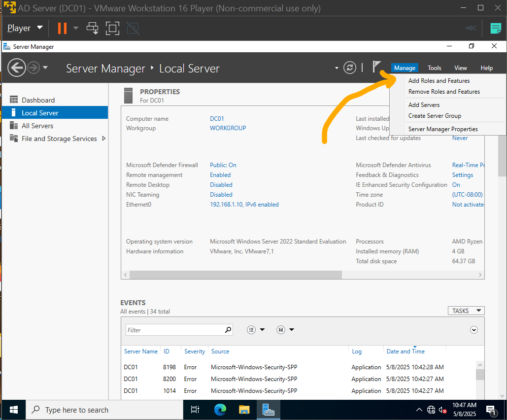Open the events save query icon
Image resolution: width=507 pixels, height=420 pixels.
[x=281, y=330]
